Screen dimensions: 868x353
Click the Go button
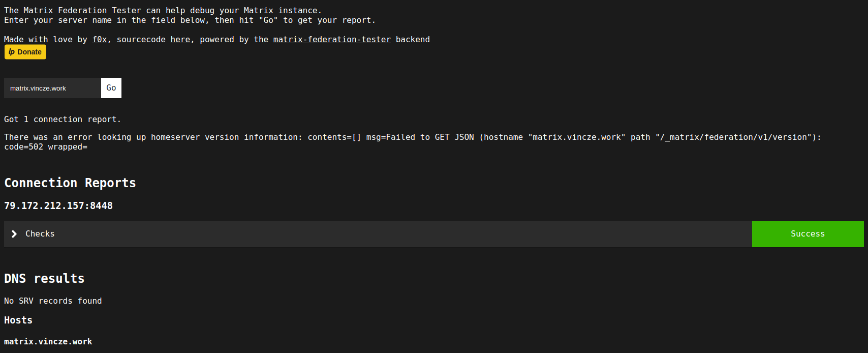click(x=111, y=88)
